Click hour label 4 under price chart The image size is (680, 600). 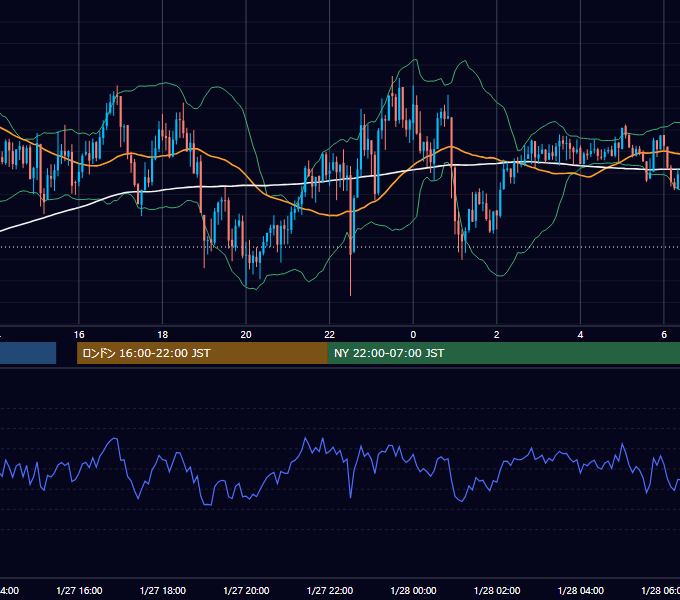point(580,335)
